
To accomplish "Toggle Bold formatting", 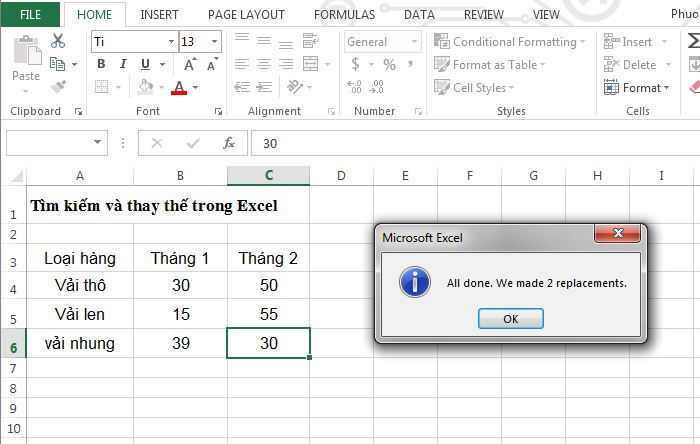I will [100, 65].
